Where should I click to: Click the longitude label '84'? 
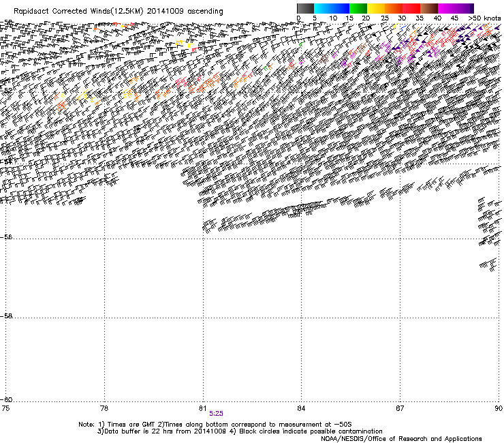(x=301, y=408)
